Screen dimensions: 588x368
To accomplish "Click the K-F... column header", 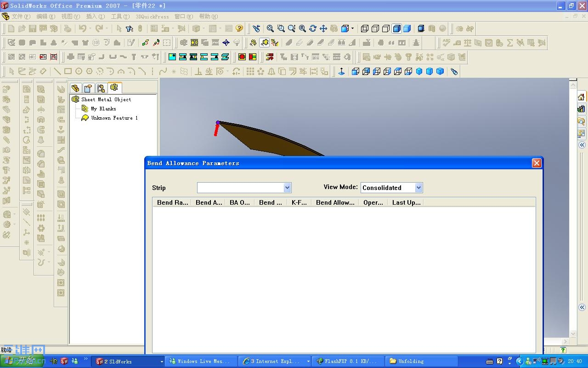I will coord(299,202).
